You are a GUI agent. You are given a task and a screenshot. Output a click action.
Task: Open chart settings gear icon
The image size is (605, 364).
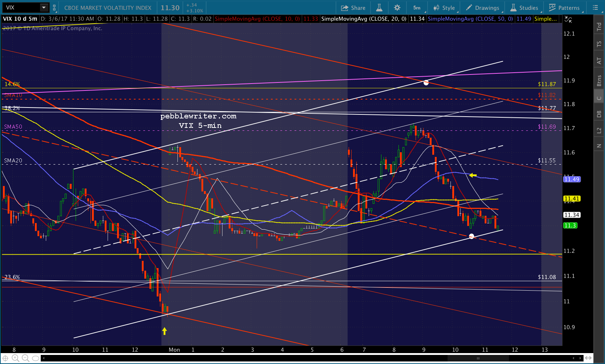coord(397,8)
